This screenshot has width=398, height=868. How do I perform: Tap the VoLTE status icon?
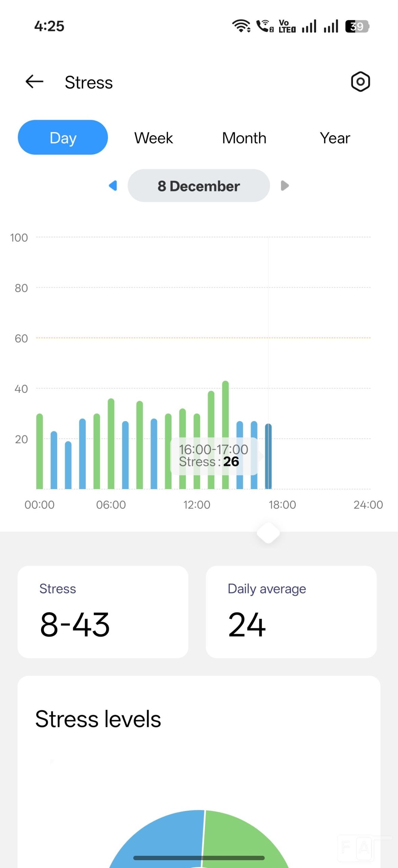(x=287, y=26)
